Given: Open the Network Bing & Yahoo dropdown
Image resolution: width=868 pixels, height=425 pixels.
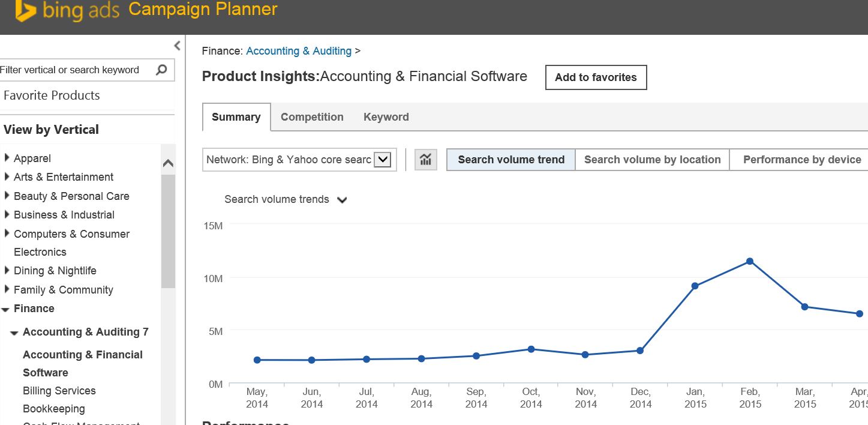Looking at the screenshot, I should click(299, 160).
